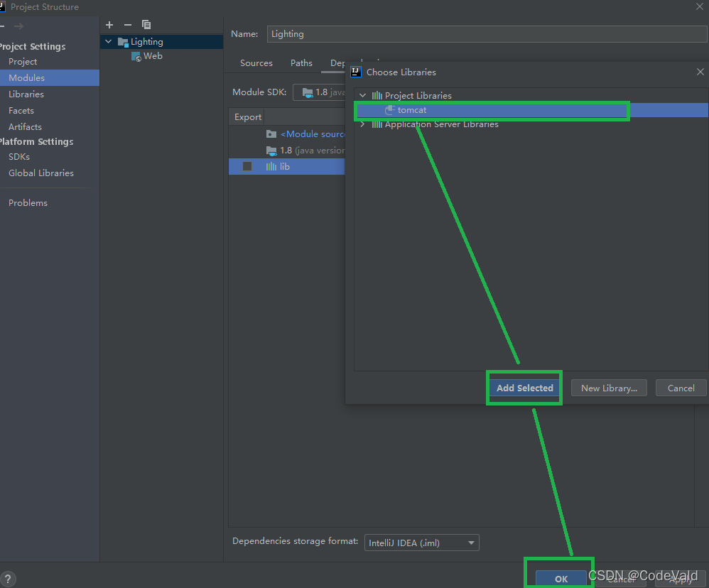Select the 1.8 java version dependency row

287,151
